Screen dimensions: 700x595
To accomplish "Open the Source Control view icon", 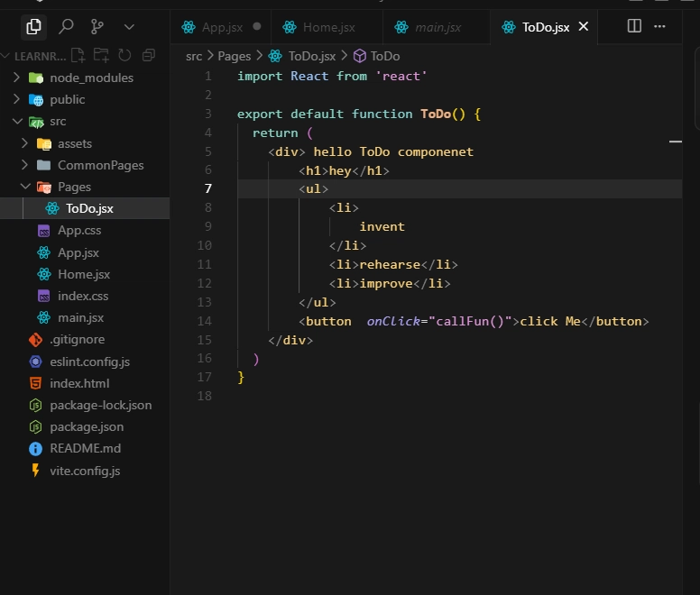I will pos(97,27).
